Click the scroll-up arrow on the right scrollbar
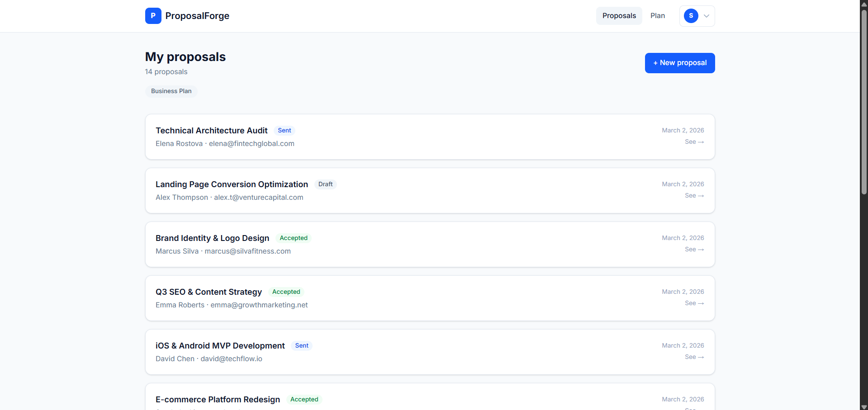 tap(863, 4)
